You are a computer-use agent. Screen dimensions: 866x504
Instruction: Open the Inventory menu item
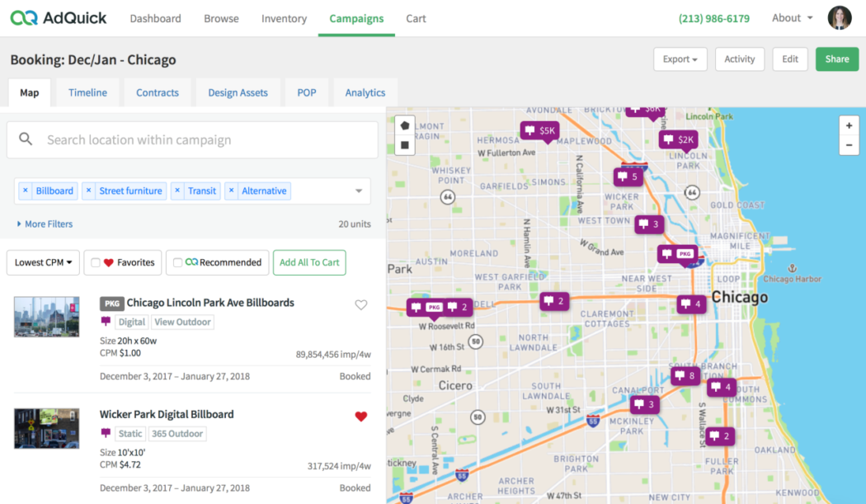click(x=284, y=18)
